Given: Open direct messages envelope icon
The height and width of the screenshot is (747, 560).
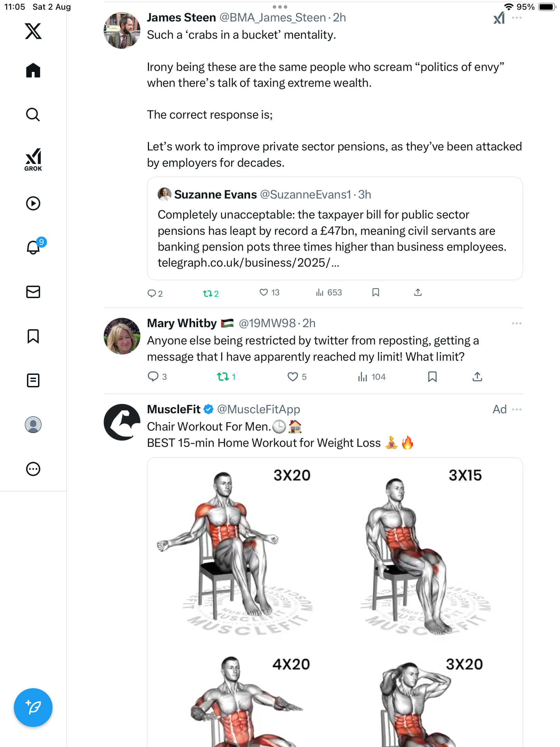Looking at the screenshot, I should [x=33, y=292].
